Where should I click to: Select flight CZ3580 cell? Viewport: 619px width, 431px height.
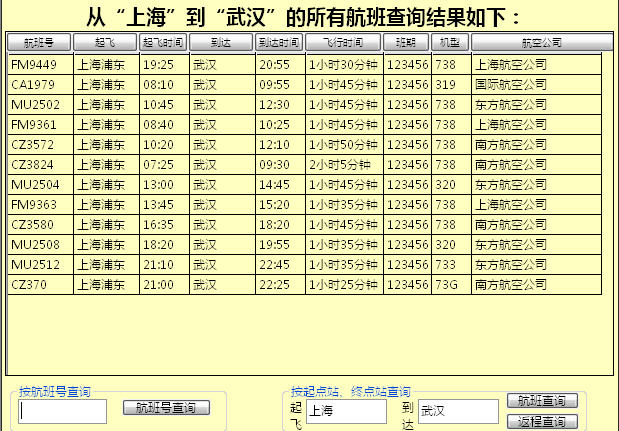[x=40, y=225]
